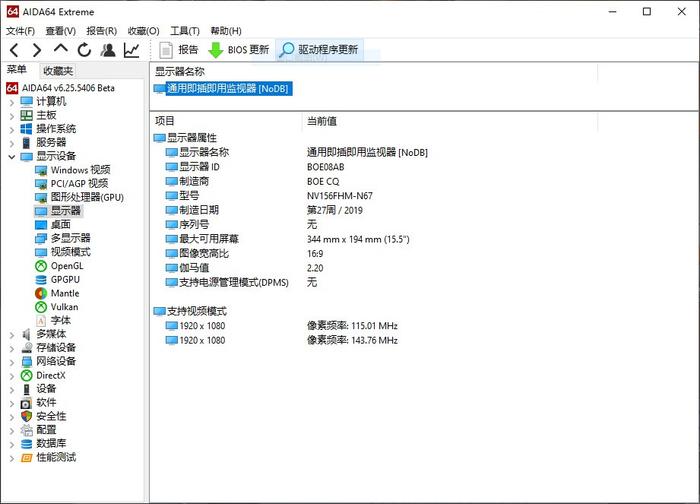Click the NV156FHM-N67 model value
The height and width of the screenshot is (504, 700).
340,196
